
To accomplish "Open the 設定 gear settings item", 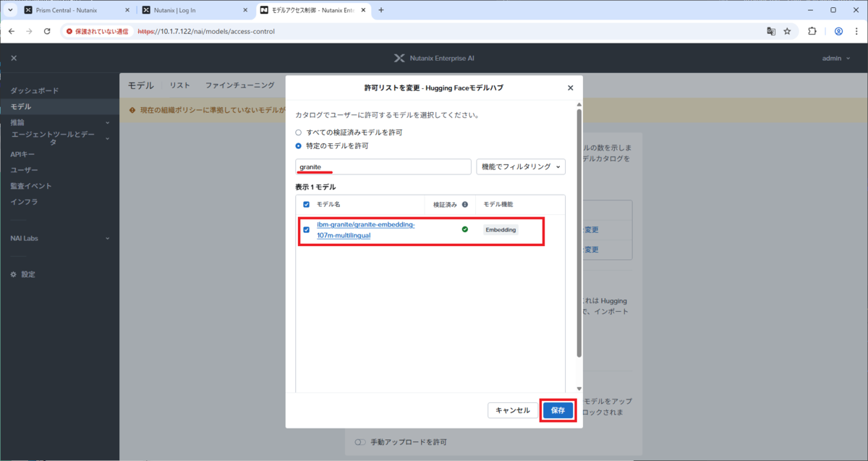I will 22,274.
